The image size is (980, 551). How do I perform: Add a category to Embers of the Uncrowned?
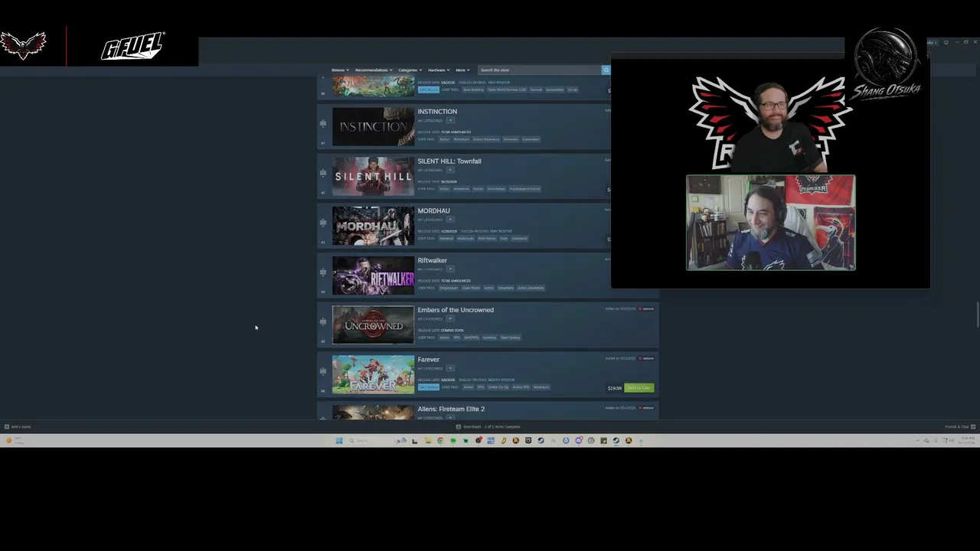click(450, 318)
